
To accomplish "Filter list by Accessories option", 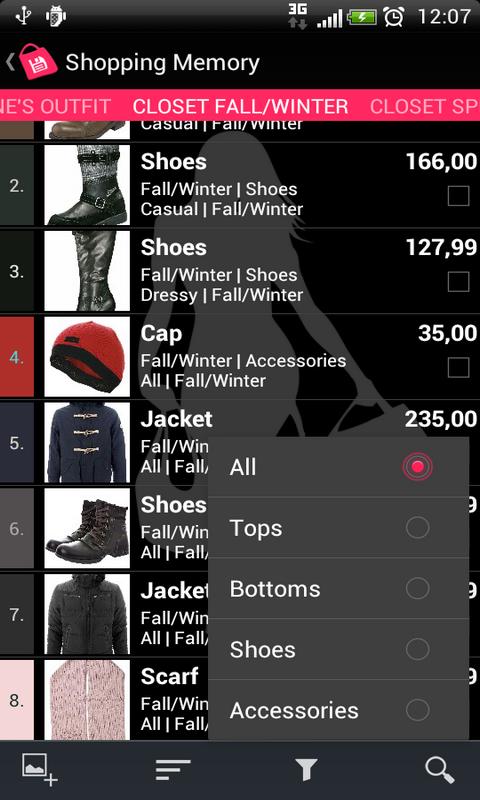I will tap(338, 710).
